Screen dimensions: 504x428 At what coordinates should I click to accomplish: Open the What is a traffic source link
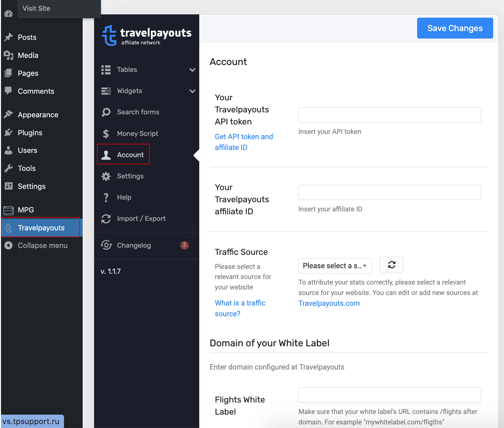click(x=240, y=308)
